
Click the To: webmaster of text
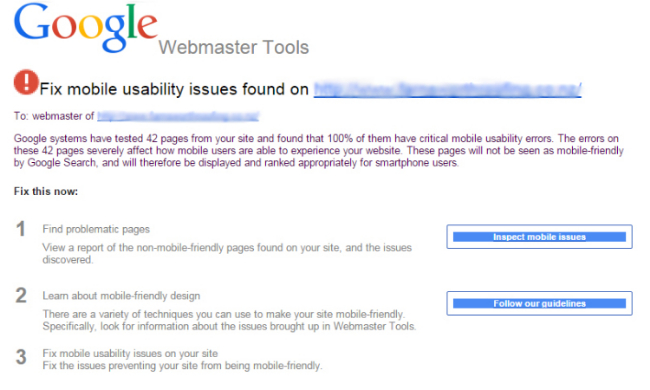point(54,116)
